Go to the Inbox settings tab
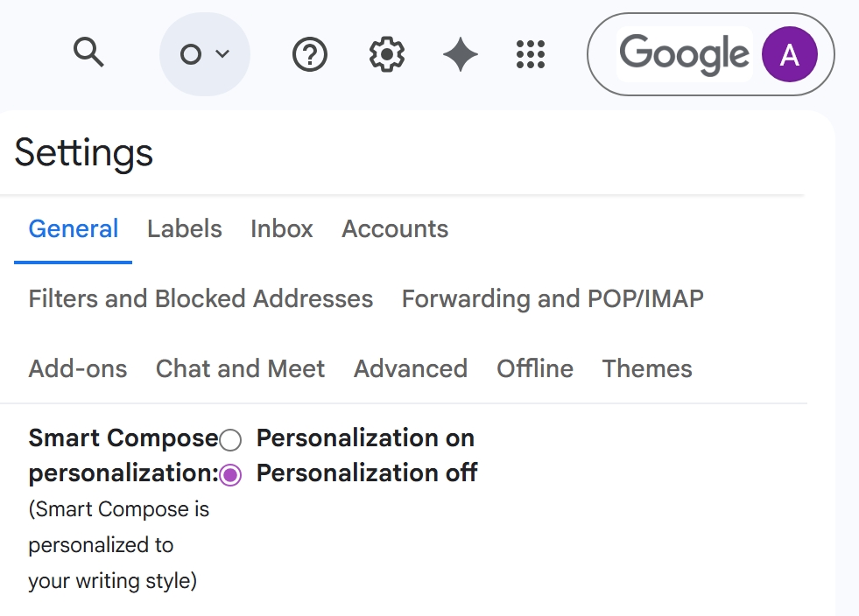The image size is (859, 616). coord(281,229)
